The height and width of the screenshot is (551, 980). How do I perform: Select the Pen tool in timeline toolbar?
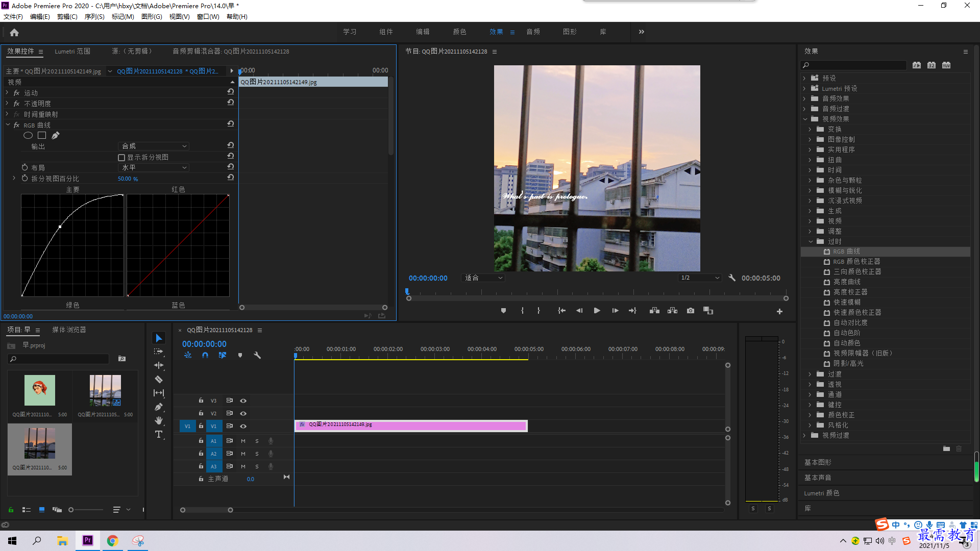159,407
